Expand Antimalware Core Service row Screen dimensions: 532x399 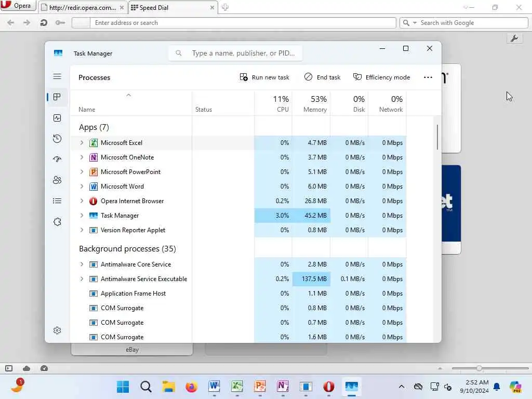82,264
